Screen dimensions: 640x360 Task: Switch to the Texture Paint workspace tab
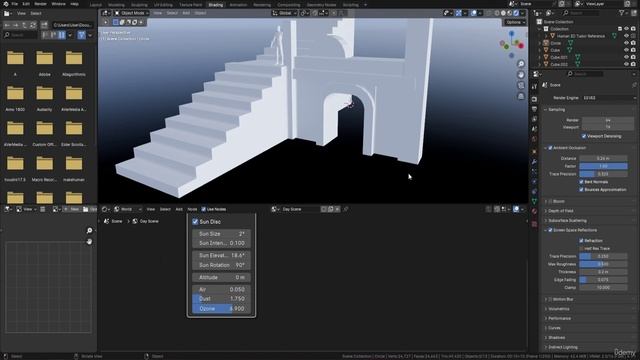pos(191,5)
